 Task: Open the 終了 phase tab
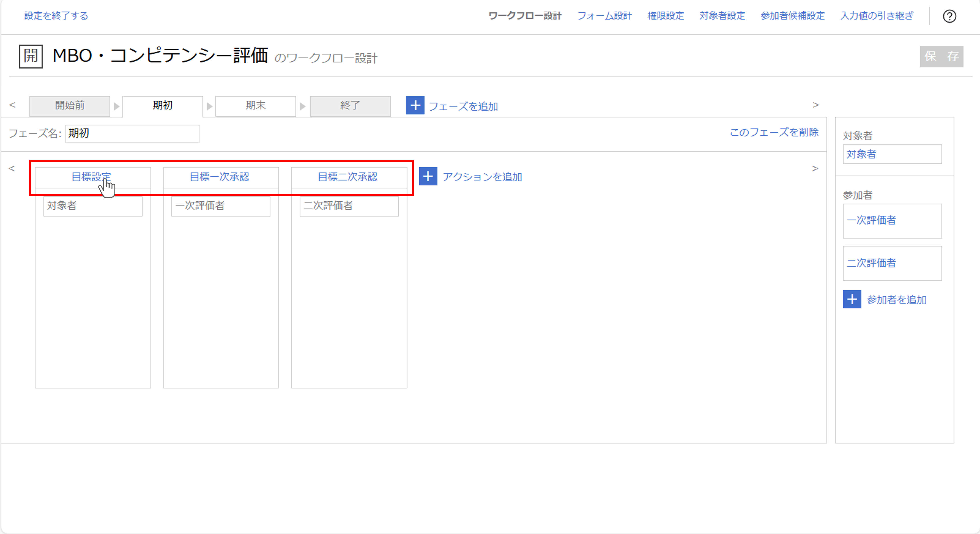(x=350, y=105)
